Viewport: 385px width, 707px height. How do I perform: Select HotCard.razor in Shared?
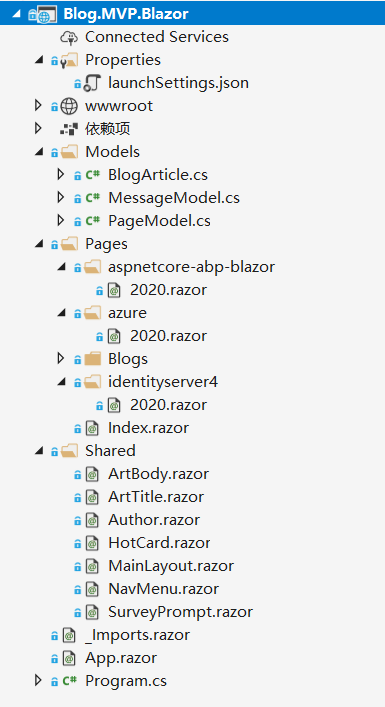[159, 543]
